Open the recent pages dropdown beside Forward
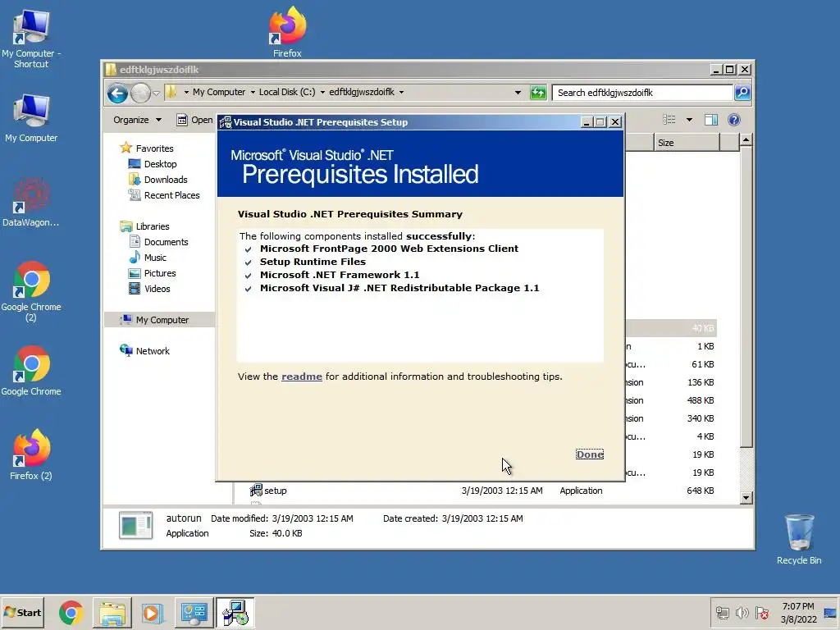This screenshot has width=840, height=630. (156, 94)
